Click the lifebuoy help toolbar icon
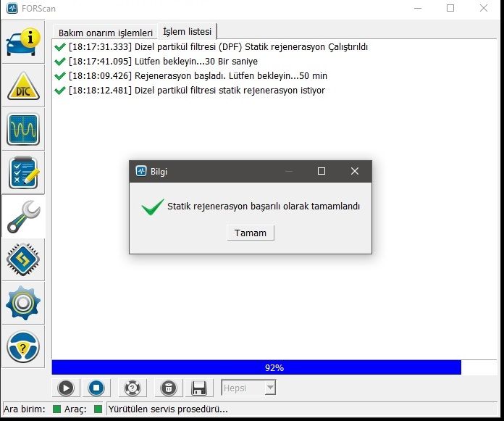This screenshot has height=421, width=504. click(x=133, y=388)
